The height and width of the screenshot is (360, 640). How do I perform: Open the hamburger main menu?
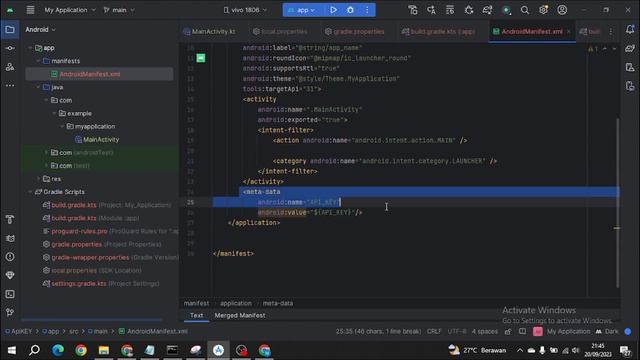(30, 10)
